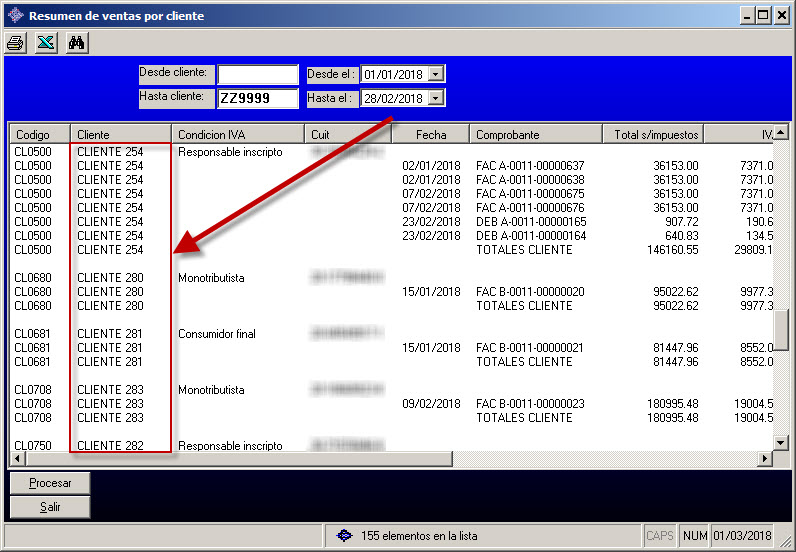Click the 'Hasta cliente' field with ZZ9999
This screenshot has height=552, width=796.
[x=258, y=98]
